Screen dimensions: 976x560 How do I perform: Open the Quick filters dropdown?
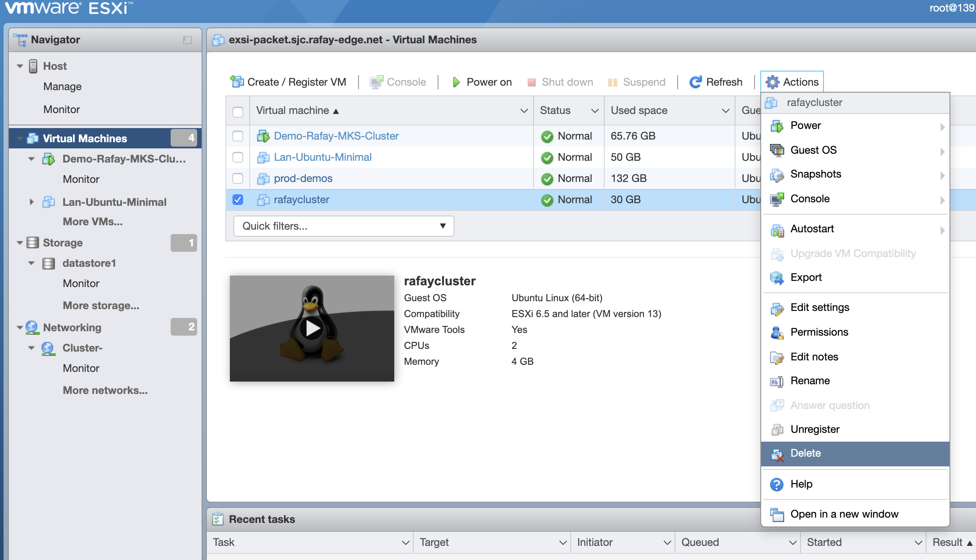(x=343, y=226)
